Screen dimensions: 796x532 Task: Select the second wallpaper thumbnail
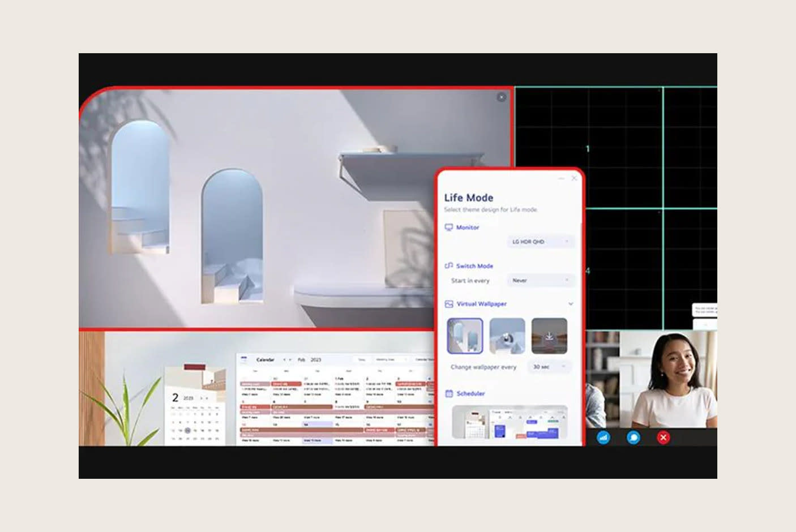pyautogui.click(x=507, y=336)
